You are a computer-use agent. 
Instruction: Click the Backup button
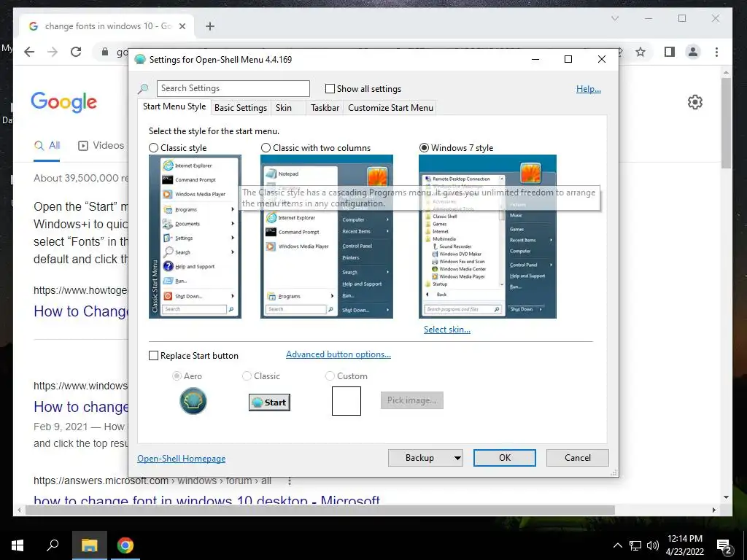click(419, 458)
